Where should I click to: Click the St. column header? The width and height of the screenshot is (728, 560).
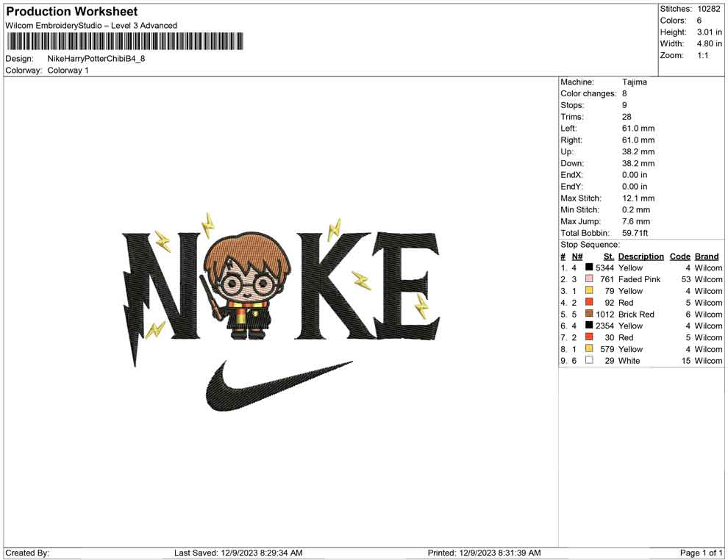(609, 256)
